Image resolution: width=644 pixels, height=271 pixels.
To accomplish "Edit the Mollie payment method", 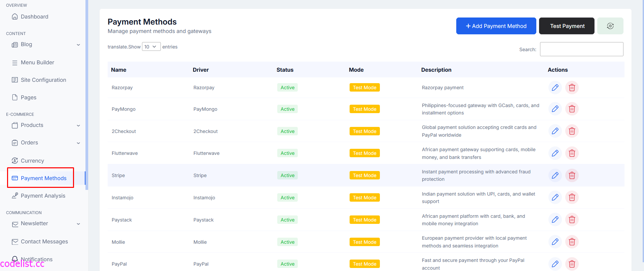I will tap(555, 242).
